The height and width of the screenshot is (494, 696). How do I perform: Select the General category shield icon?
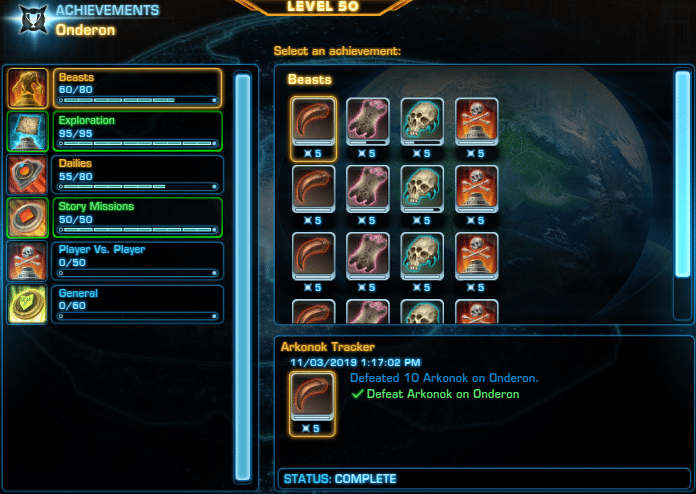[27, 304]
